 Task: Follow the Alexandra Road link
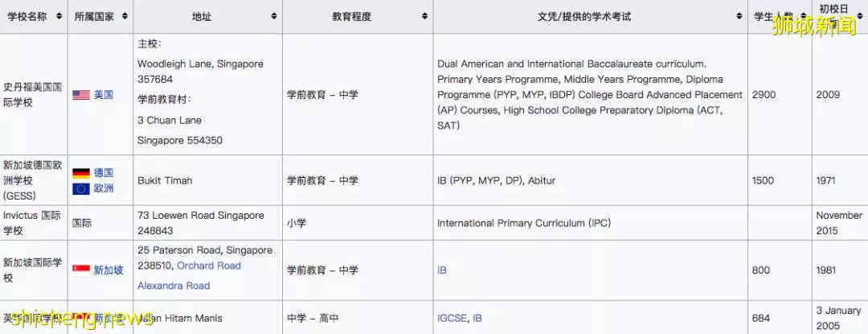click(174, 286)
